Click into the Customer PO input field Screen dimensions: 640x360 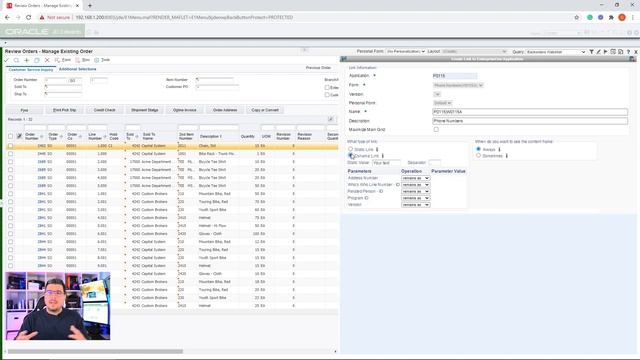[x=217, y=87]
